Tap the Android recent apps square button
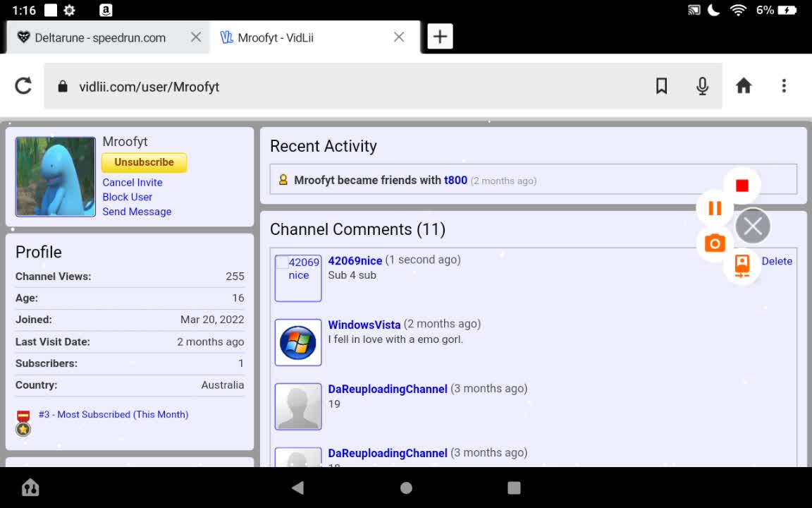 pyautogui.click(x=514, y=488)
